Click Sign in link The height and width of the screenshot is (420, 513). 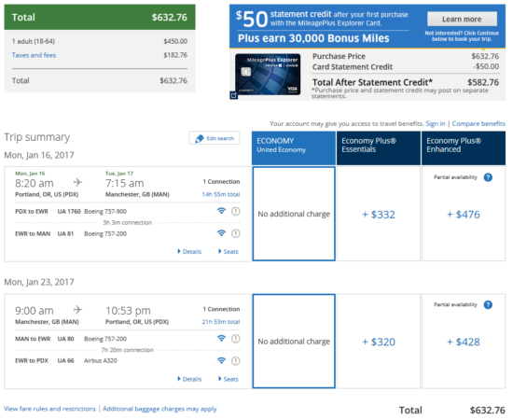[436, 123]
